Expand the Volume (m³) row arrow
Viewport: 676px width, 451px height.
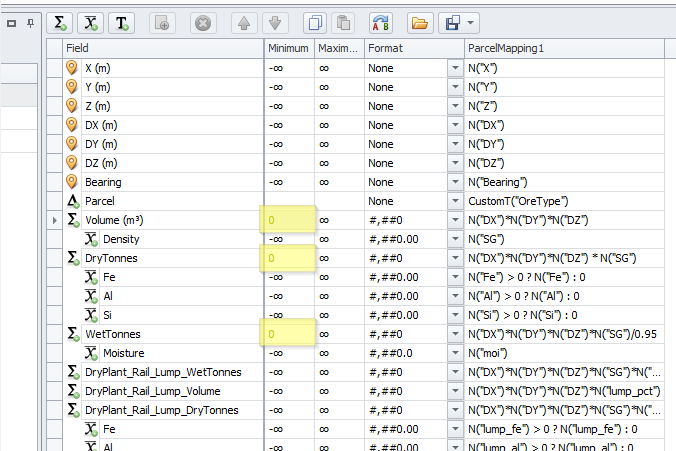[54, 220]
